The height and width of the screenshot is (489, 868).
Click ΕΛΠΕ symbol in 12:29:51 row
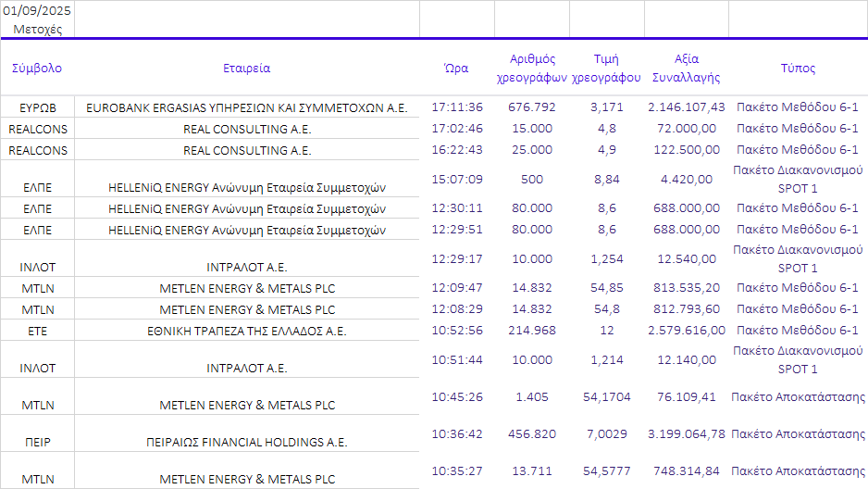pos(37,231)
